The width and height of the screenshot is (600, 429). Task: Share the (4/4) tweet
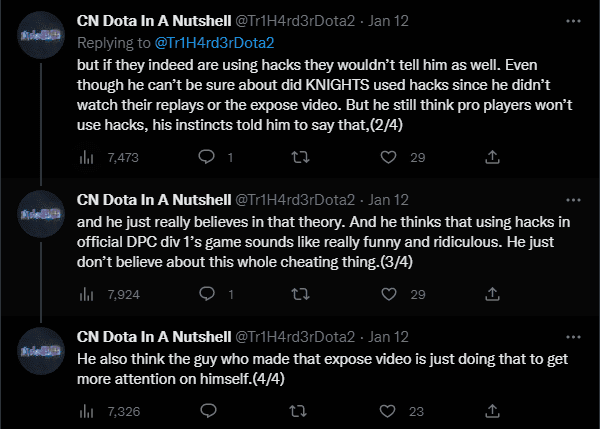[492, 411]
